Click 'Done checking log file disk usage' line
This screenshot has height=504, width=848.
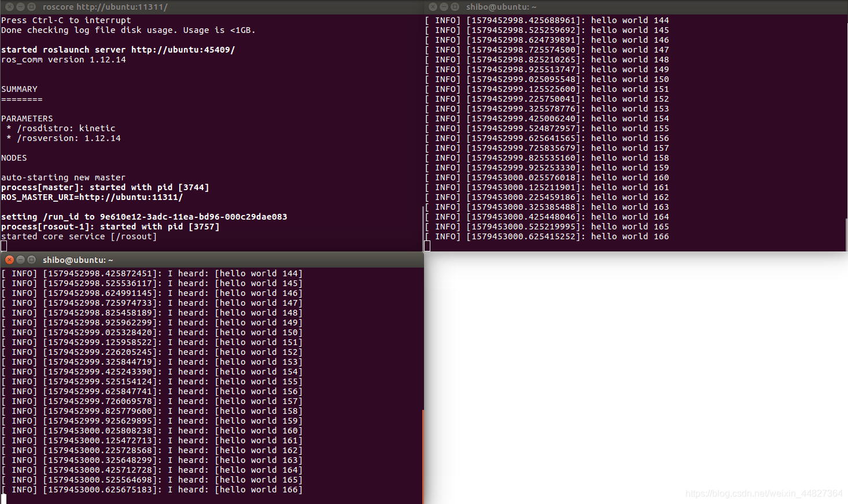128,30
